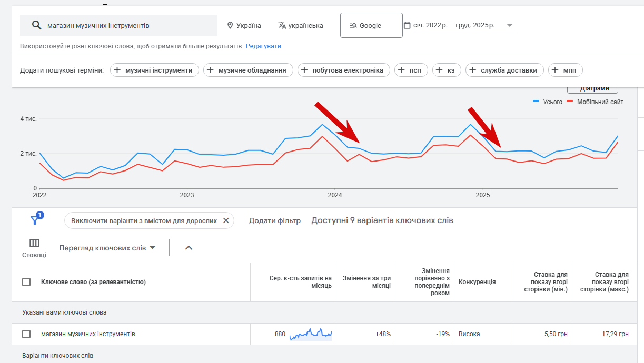Click the calendar date range icon
The height and width of the screenshot is (363, 644).
(407, 25)
